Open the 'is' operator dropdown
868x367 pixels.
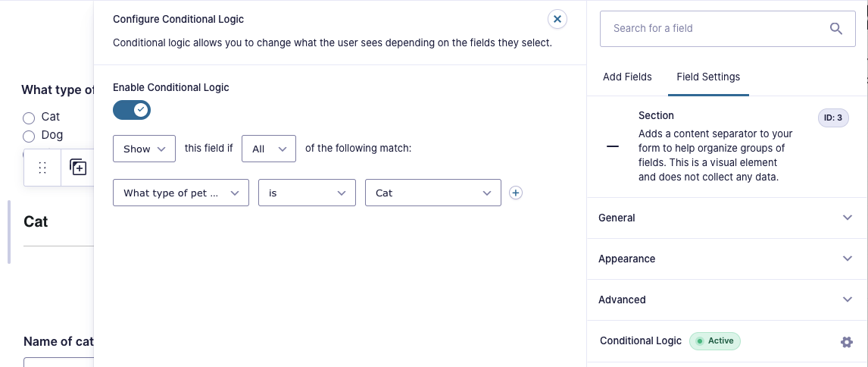pyautogui.click(x=308, y=193)
